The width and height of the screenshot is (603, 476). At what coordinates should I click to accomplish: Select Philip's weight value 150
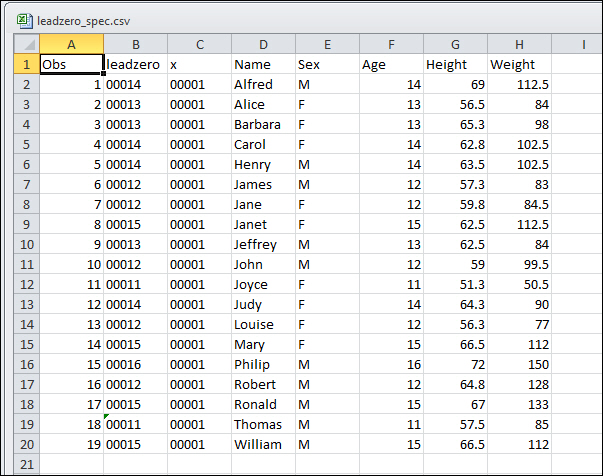point(519,364)
